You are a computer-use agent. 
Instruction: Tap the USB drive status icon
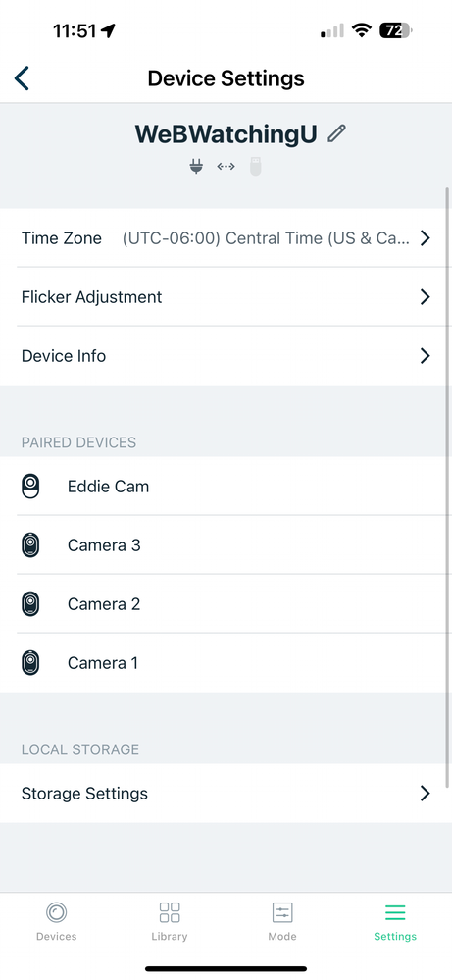[255, 166]
